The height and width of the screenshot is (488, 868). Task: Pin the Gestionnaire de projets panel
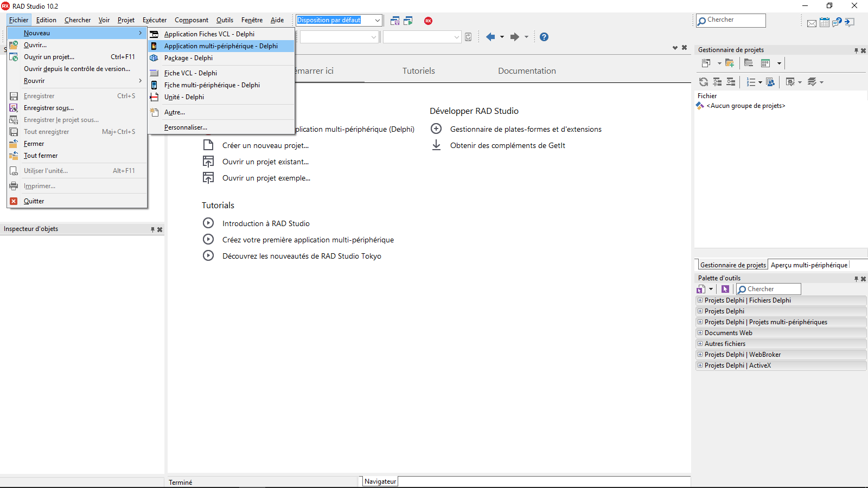click(x=856, y=50)
